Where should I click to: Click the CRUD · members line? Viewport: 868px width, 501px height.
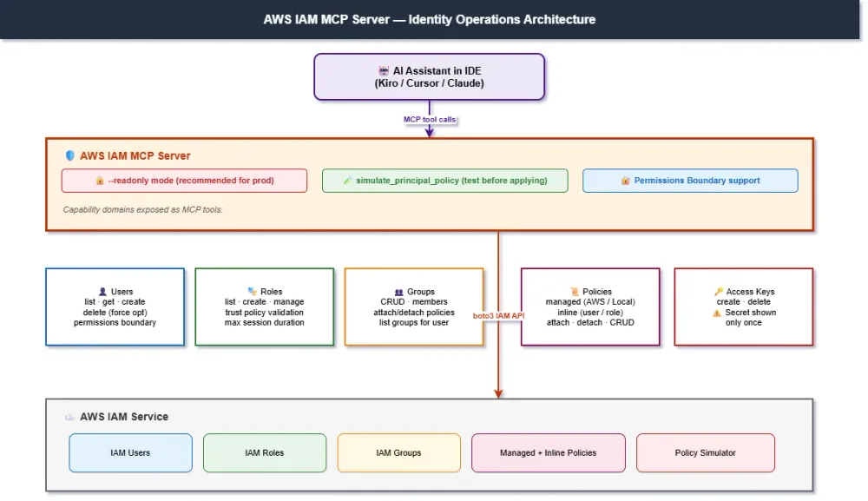point(414,301)
